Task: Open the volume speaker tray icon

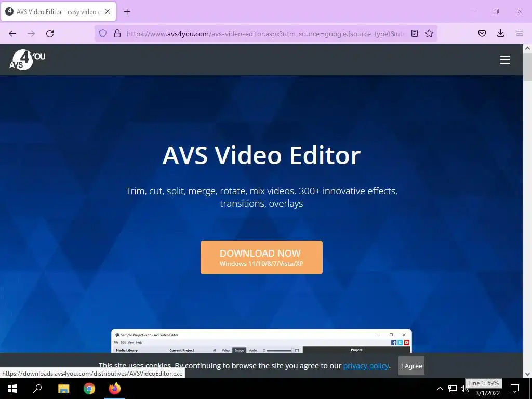Action: [463, 389]
